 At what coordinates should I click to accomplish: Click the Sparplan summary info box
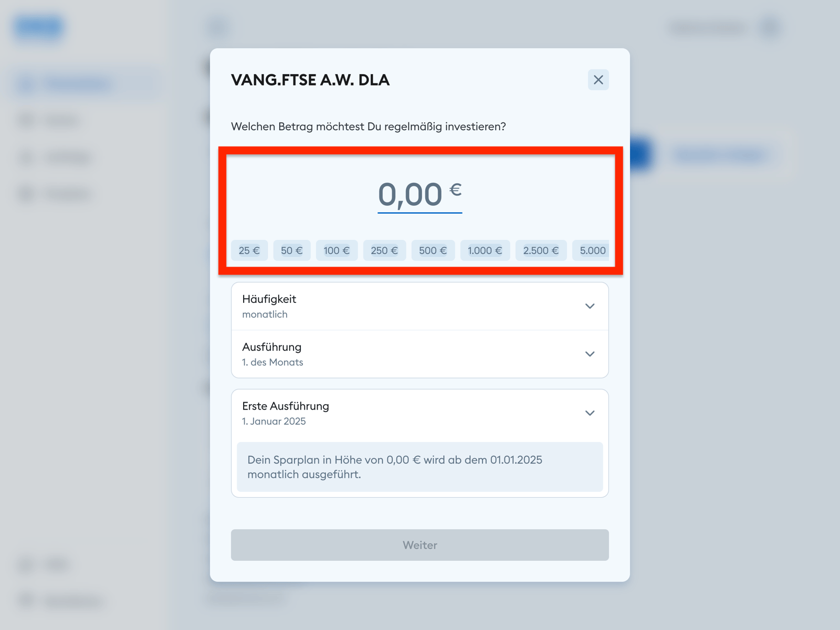coord(419,467)
